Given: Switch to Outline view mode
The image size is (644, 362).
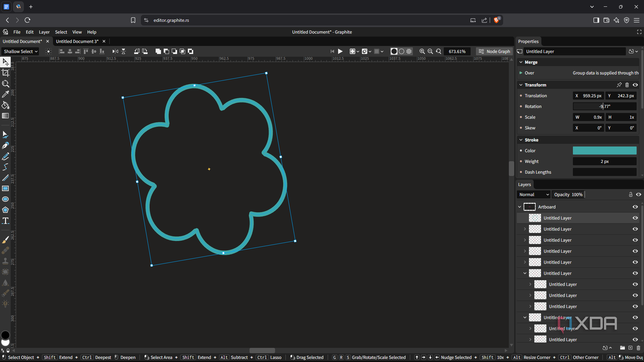Looking at the screenshot, I should point(401,51).
